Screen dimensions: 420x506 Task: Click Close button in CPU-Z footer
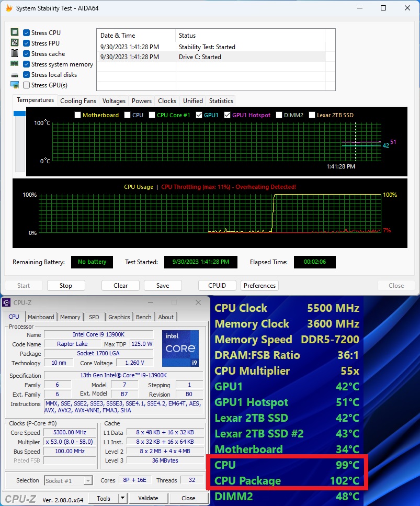point(188,498)
